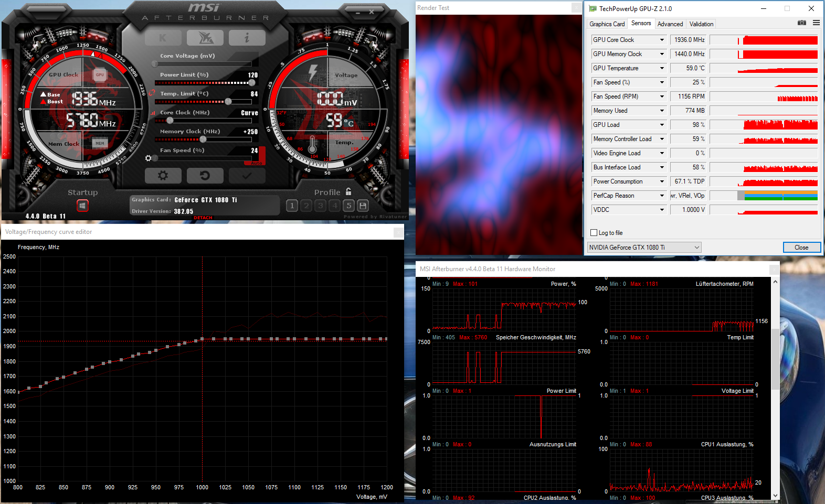This screenshot has width=825, height=504.
Task: Expand the GPU Core Clock sensor dropdown
Action: click(662, 40)
